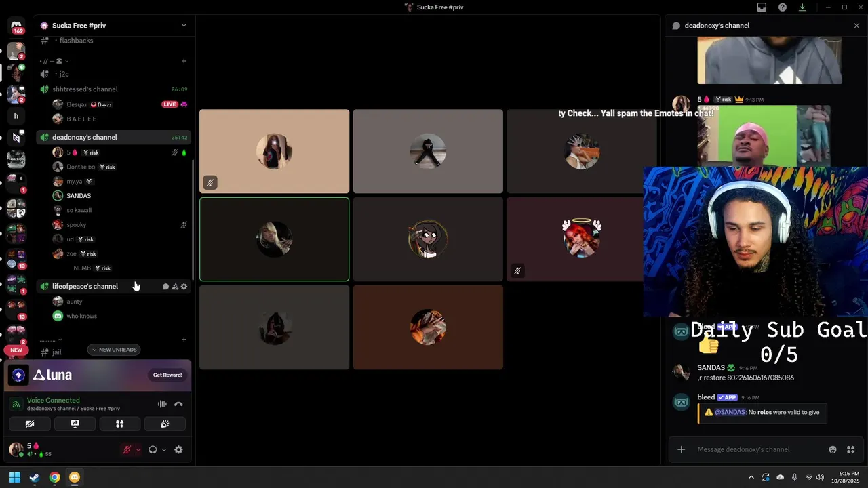Toggle noise suppression waveform icon
Screen dimensions: 868x488
pyautogui.click(x=162, y=404)
